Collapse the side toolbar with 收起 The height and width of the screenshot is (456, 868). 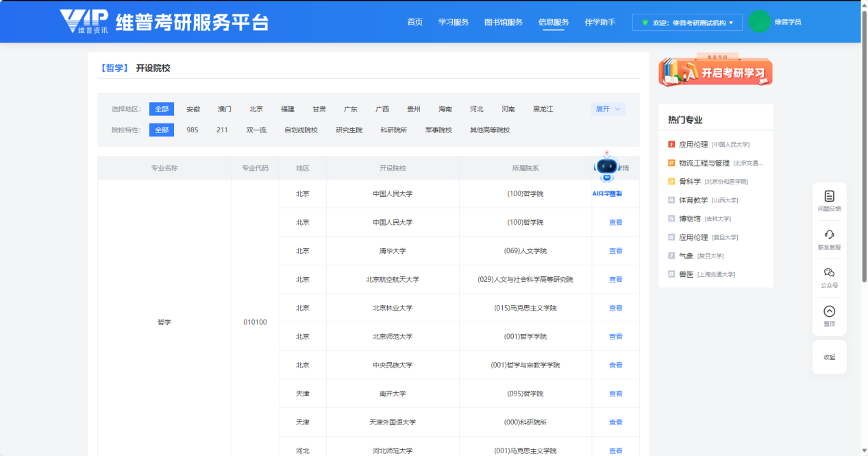(829, 357)
